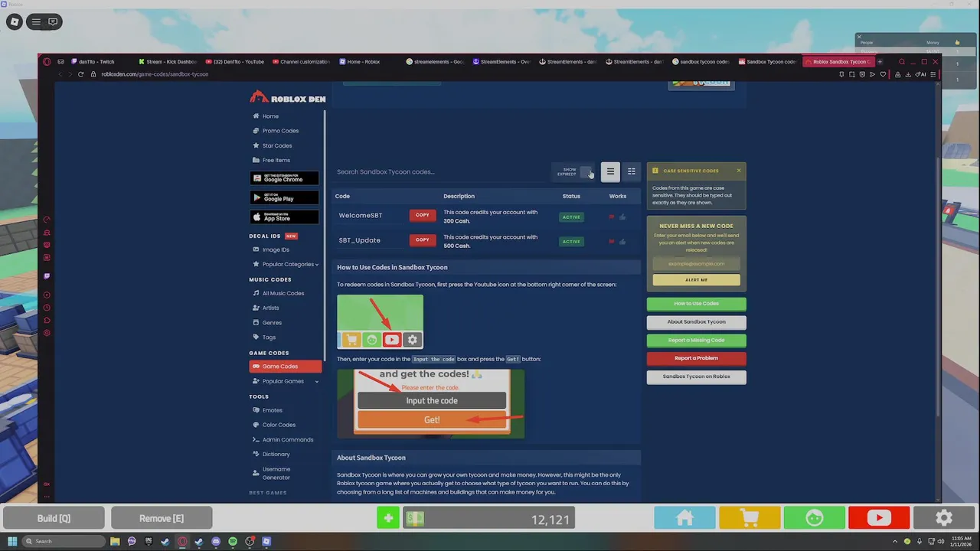Viewport: 980px width, 551px height.
Task: Open the Roblox hamburger menu
Action: [36, 22]
